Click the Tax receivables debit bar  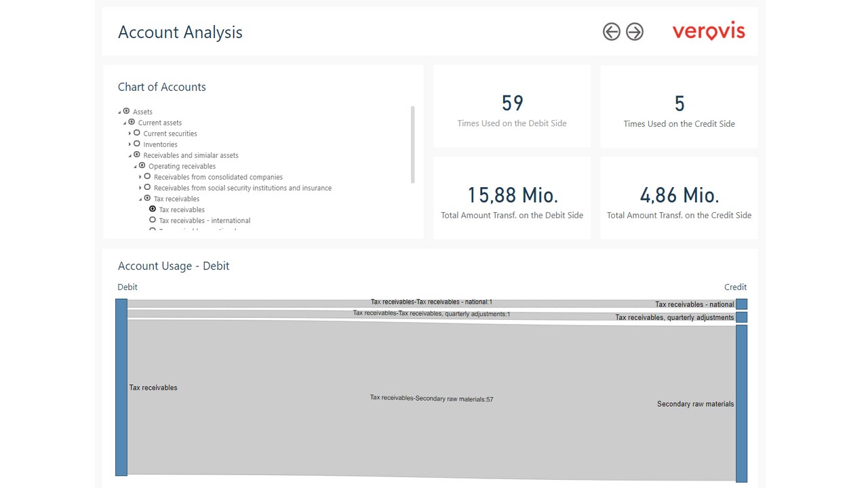tap(121, 387)
